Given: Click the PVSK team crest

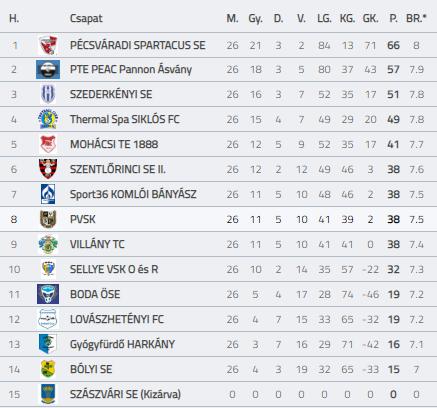Looking at the screenshot, I should [48, 219].
